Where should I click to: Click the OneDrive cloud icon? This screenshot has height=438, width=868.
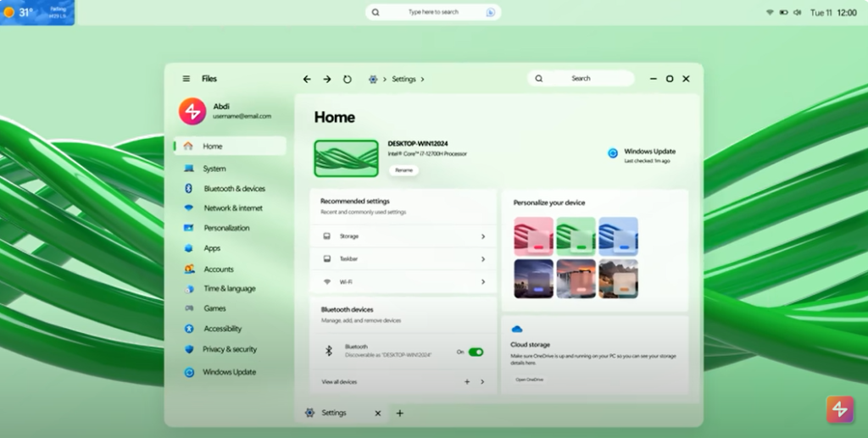(517, 329)
